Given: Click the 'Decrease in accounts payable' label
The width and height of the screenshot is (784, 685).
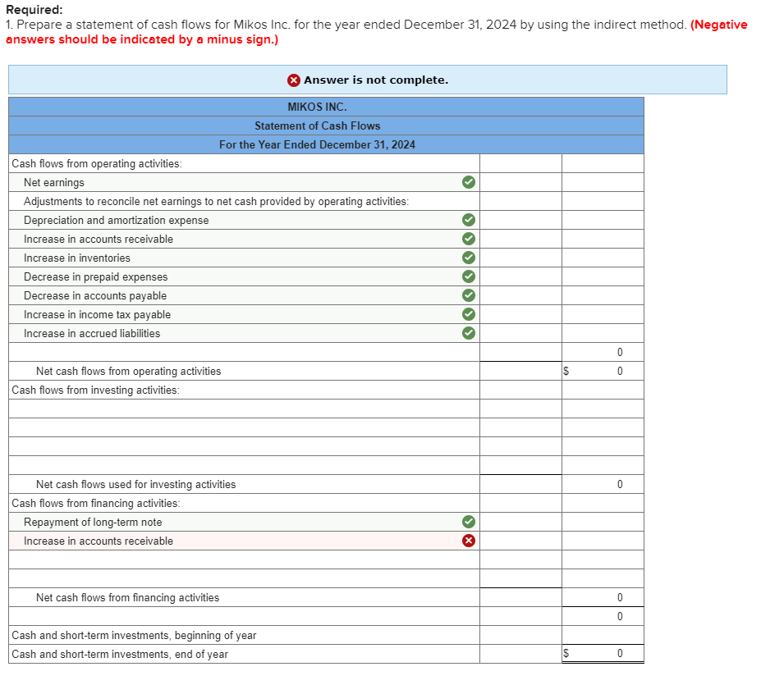Looking at the screenshot, I should pyautogui.click(x=95, y=296).
